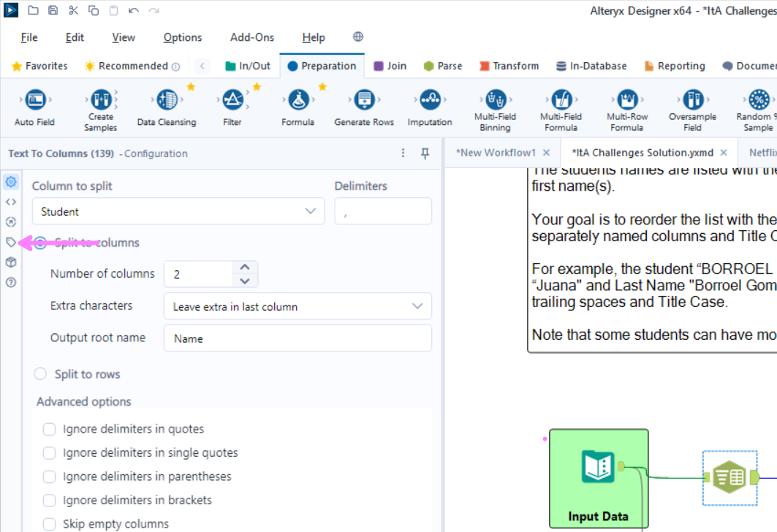Switch to the Recommended tool tab
This screenshot has width=777, height=532.
pos(132,66)
